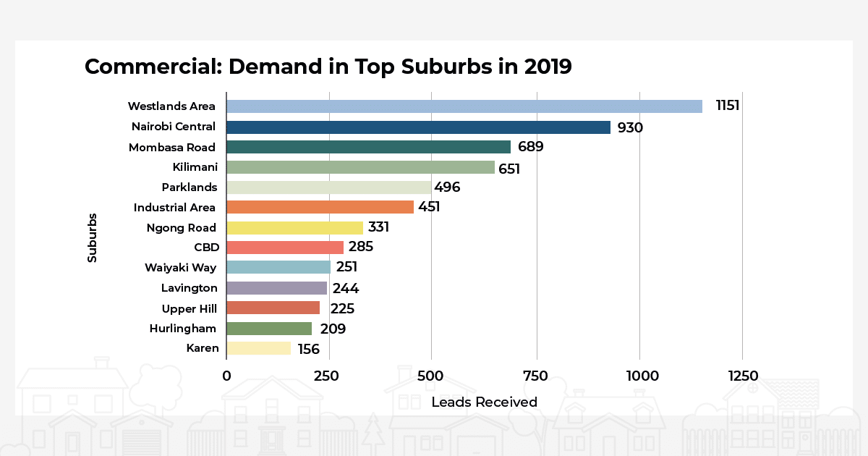Click the 1151 value label
The image size is (868, 456).
[x=727, y=106]
